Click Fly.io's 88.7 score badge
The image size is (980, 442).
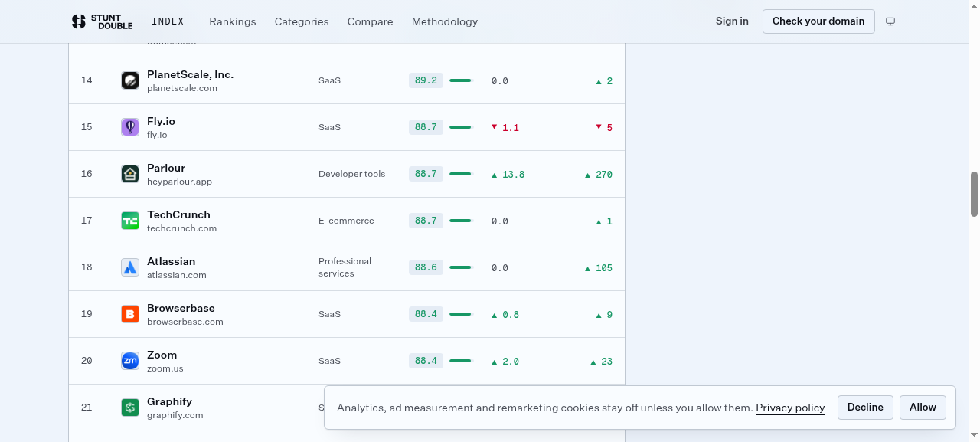pos(426,127)
